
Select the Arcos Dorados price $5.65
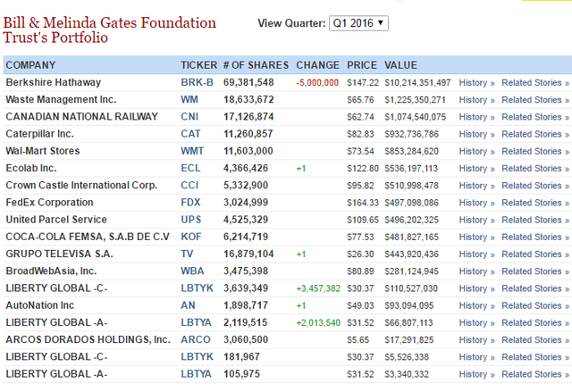tap(357, 339)
